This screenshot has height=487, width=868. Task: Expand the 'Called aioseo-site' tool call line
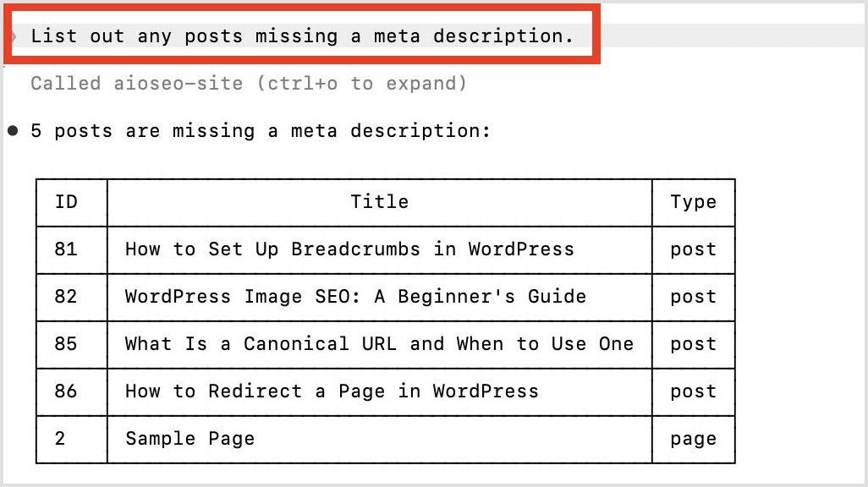tap(249, 84)
